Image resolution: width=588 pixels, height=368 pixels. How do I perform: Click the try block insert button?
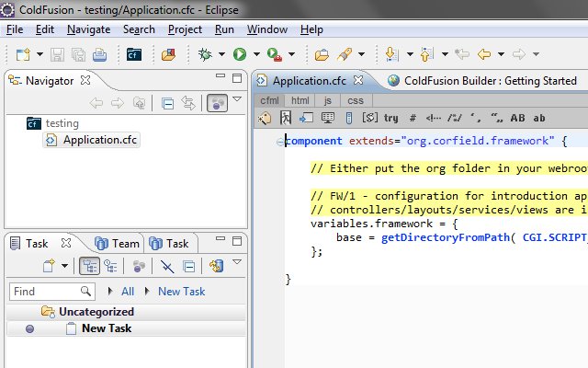point(390,119)
